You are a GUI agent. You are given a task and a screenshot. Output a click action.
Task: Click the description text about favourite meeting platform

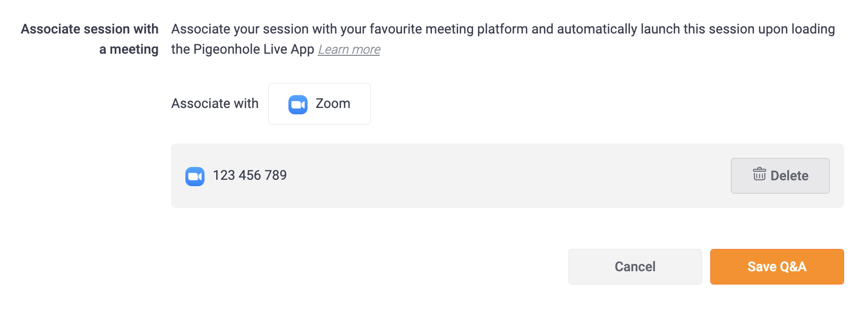click(x=503, y=39)
